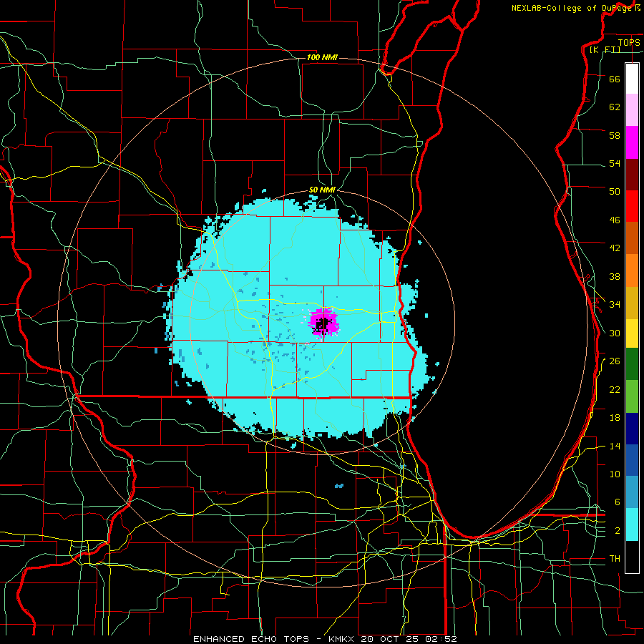Click the "18" legend value

tap(615, 418)
